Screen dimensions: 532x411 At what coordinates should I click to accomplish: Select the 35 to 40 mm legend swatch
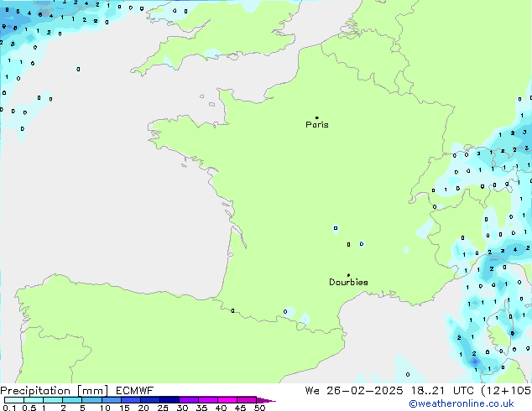tap(208, 400)
